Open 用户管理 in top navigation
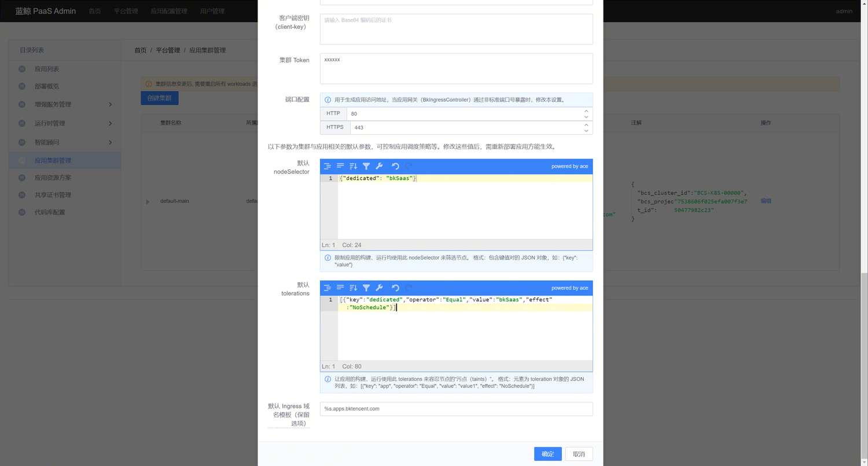 point(212,11)
